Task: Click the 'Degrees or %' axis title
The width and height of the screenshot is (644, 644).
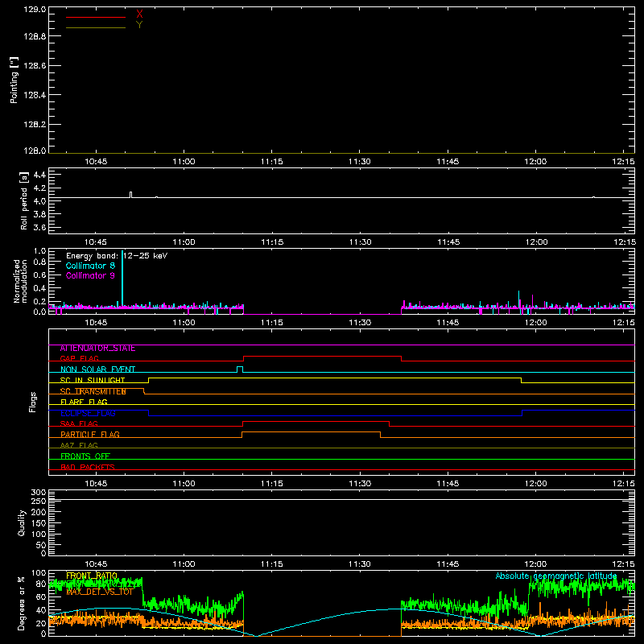Action: (21, 603)
